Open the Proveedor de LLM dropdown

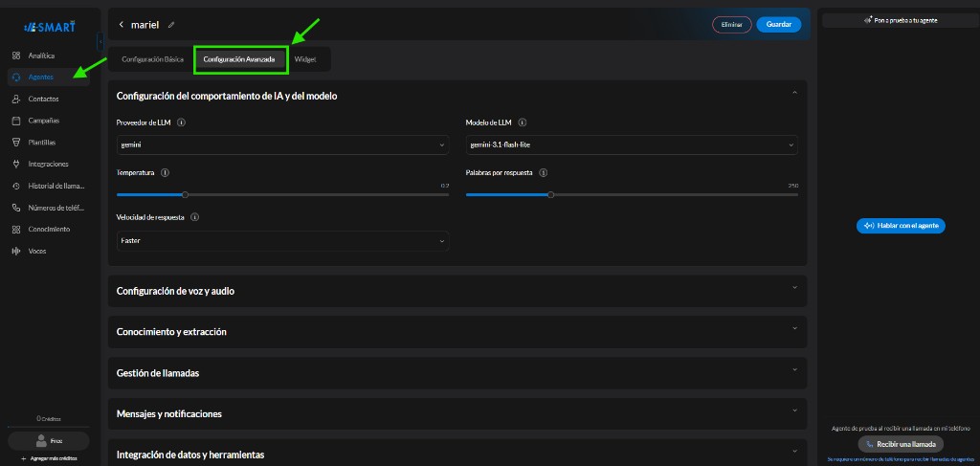pos(282,144)
